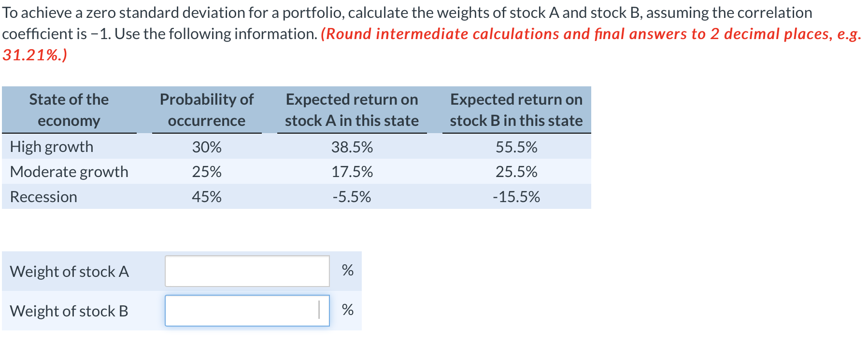Click the 30% probability cell
This screenshot has width=868, height=342.
[206, 147]
